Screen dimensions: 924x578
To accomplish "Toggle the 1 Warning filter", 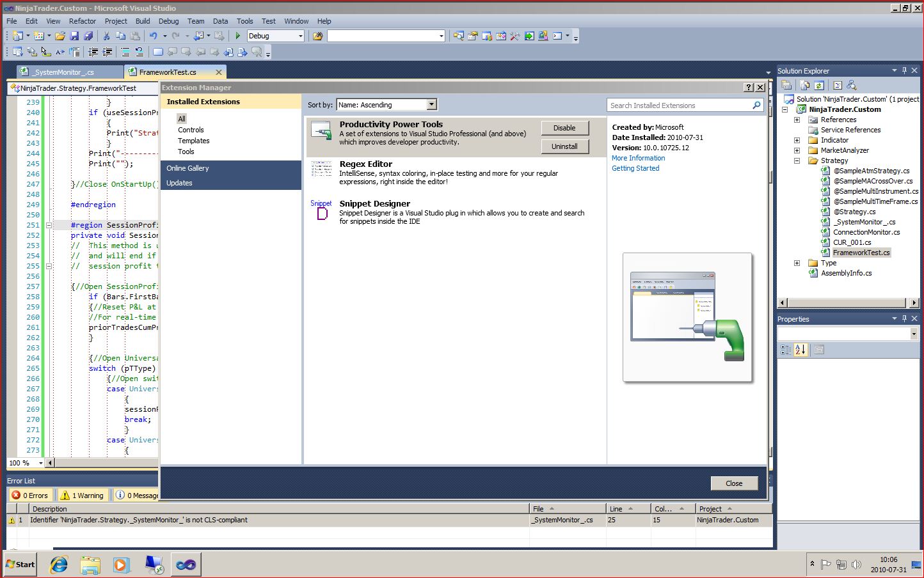I will click(x=82, y=495).
